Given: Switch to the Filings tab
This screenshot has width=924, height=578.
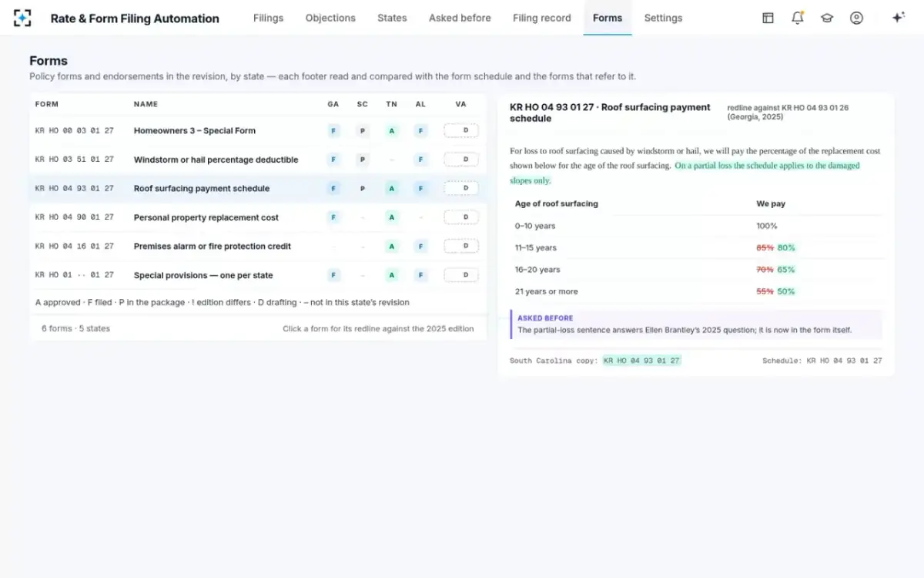Looking at the screenshot, I should coord(268,18).
